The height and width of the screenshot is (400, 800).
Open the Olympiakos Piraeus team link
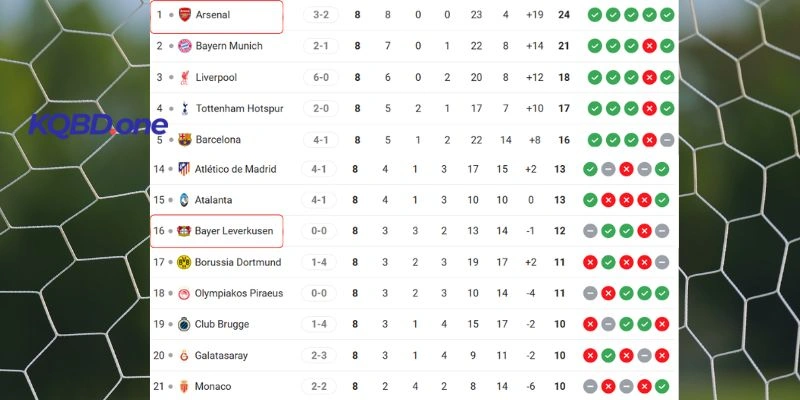[239, 293]
